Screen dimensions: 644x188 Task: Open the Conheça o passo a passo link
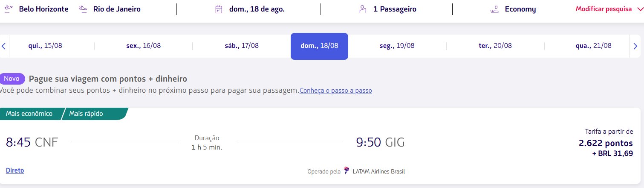click(x=336, y=91)
